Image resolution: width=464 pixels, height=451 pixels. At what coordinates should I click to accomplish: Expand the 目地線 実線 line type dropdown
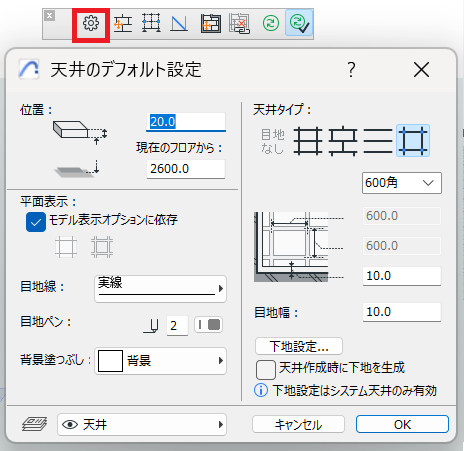(x=160, y=289)
